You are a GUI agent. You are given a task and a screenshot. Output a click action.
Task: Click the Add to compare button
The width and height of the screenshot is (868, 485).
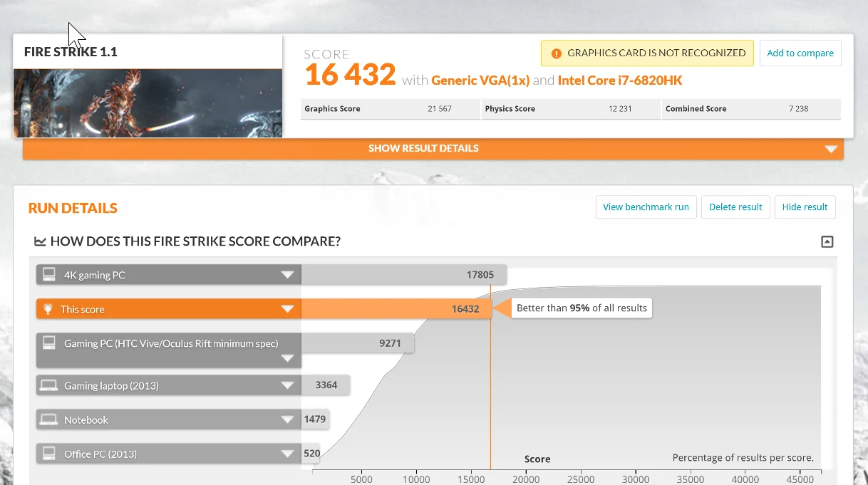[x=800, y=53]
